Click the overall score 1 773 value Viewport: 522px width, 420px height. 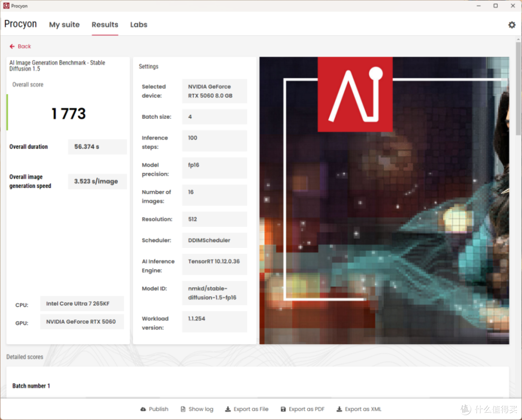point(68,114)
